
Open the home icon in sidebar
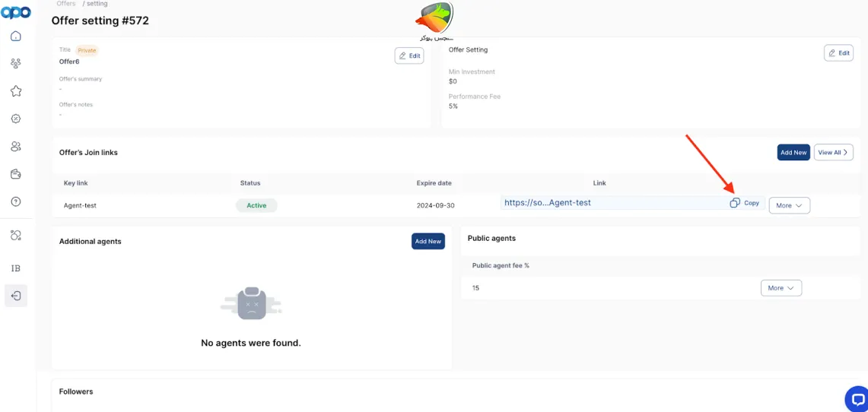pos(16,36)
